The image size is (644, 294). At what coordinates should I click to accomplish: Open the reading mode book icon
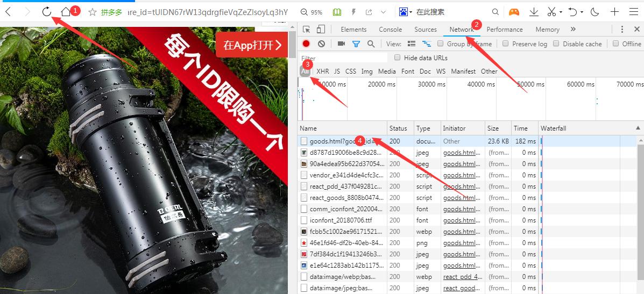[x=337, y=12]
